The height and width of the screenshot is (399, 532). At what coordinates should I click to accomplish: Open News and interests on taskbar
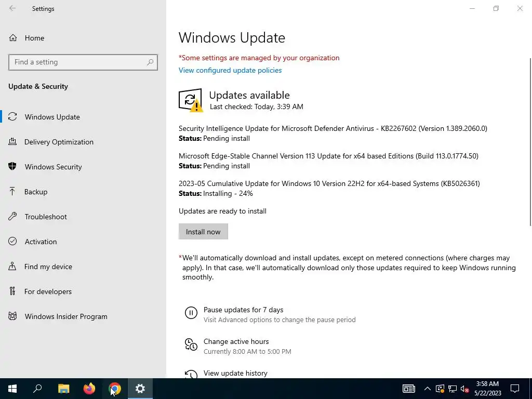coord(408,389)
